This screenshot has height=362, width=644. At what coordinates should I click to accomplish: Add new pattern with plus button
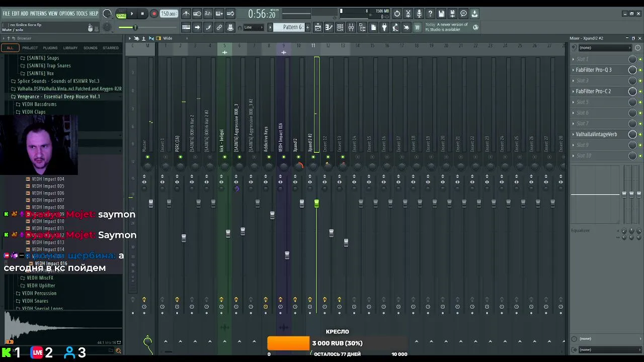[x=307, y=27]
